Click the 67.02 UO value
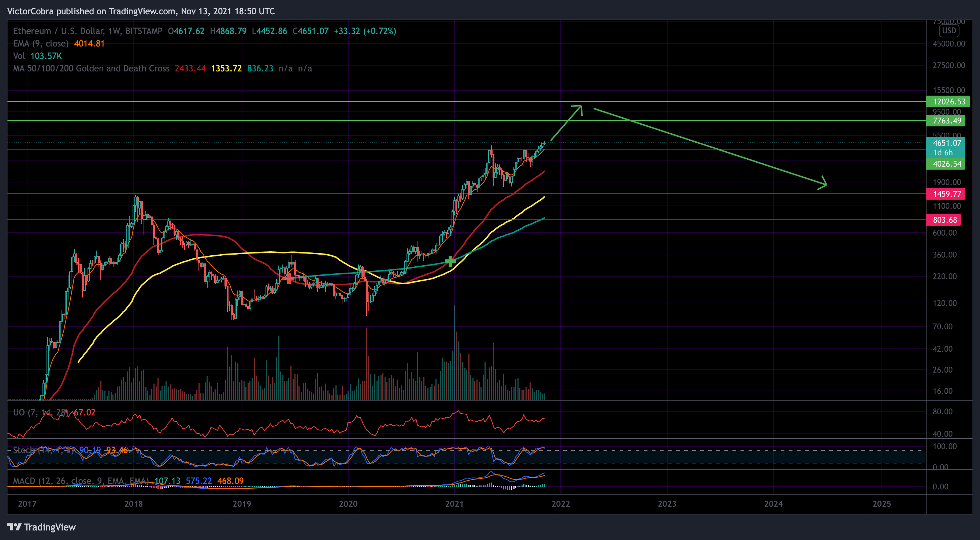The width and height of the screenshot is (980, 540). pyautogui.click(x=85, y=413)
